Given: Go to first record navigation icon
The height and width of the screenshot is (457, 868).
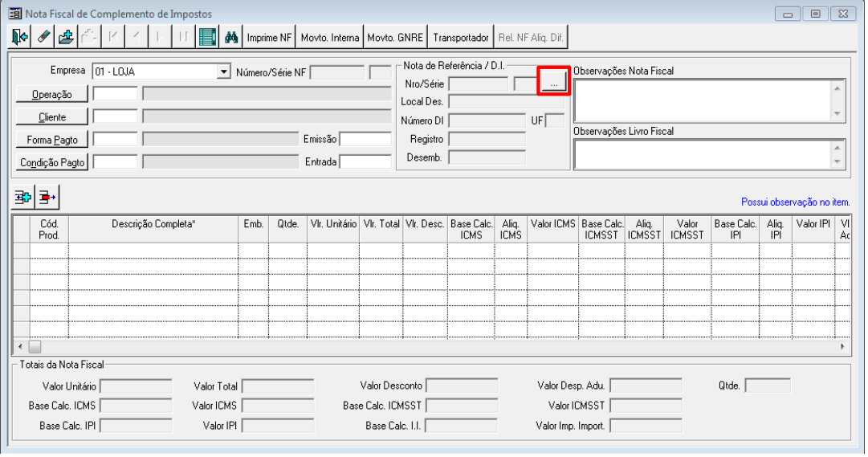Looking at the screenshot, I should tap(113, 37).
